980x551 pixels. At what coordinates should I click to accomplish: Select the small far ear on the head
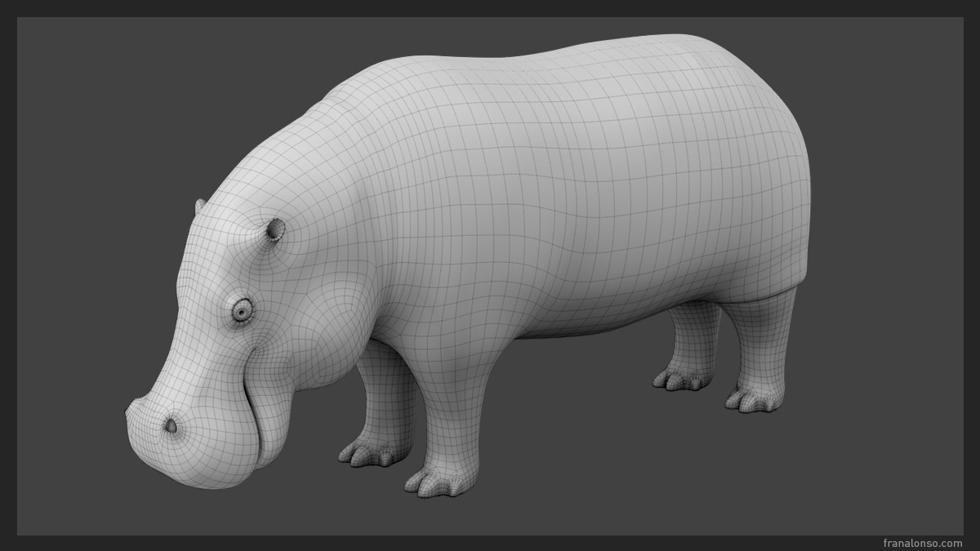pyautogui.click(x=200, y=206)
